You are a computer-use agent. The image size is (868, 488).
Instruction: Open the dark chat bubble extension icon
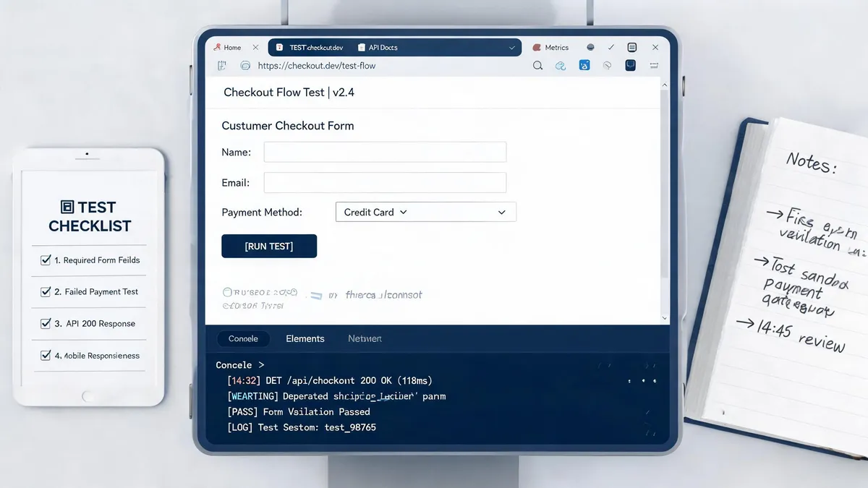[631, 66]
